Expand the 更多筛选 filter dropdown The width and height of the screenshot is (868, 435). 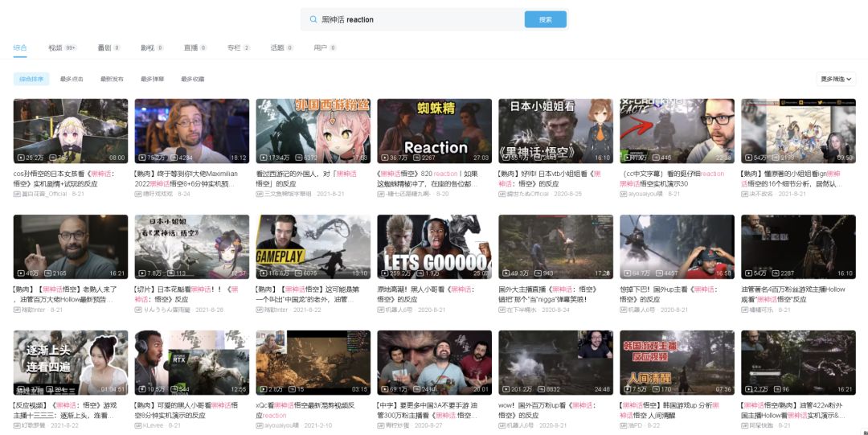836,80
